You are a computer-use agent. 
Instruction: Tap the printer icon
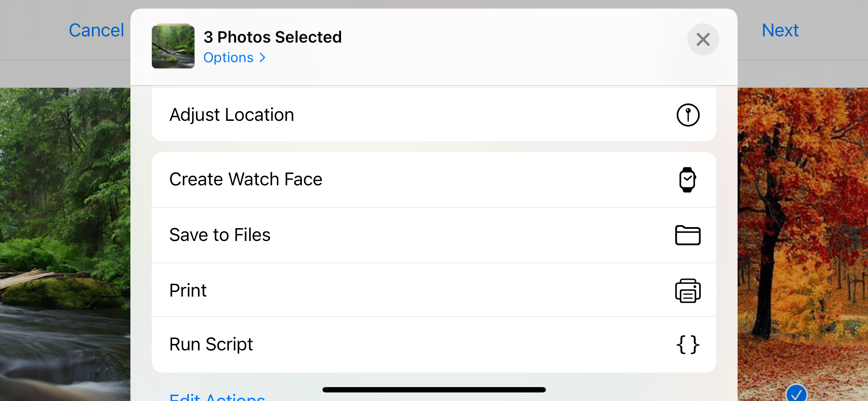click(688, 291)
